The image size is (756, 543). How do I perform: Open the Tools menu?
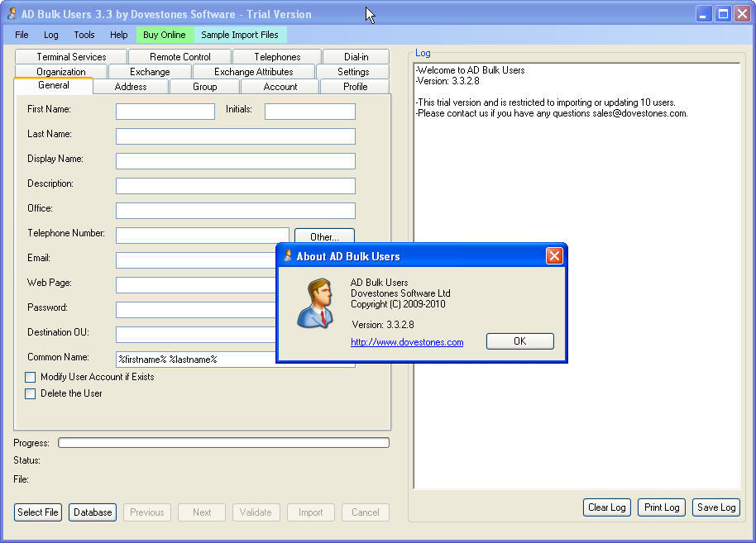84,35
